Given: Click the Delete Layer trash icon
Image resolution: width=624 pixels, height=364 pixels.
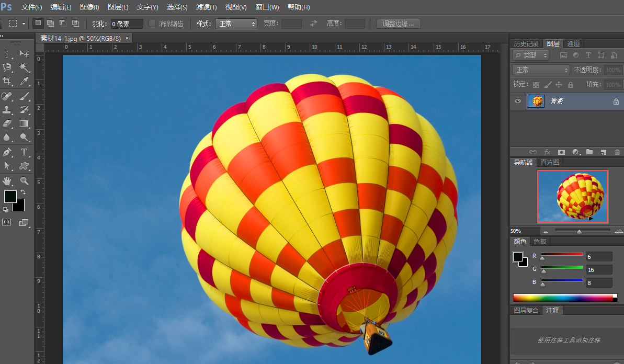Looking at the screenshot, I should coord(617,152).
